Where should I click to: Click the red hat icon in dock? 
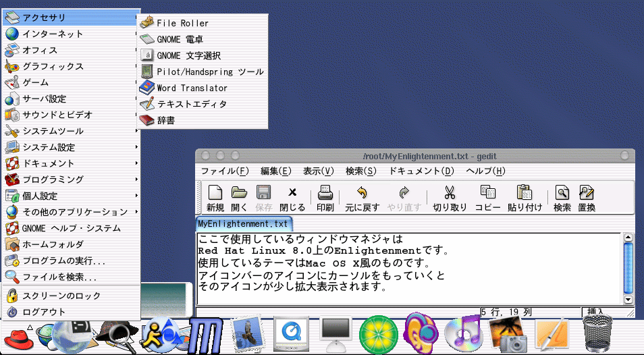[x=18, y=339]
